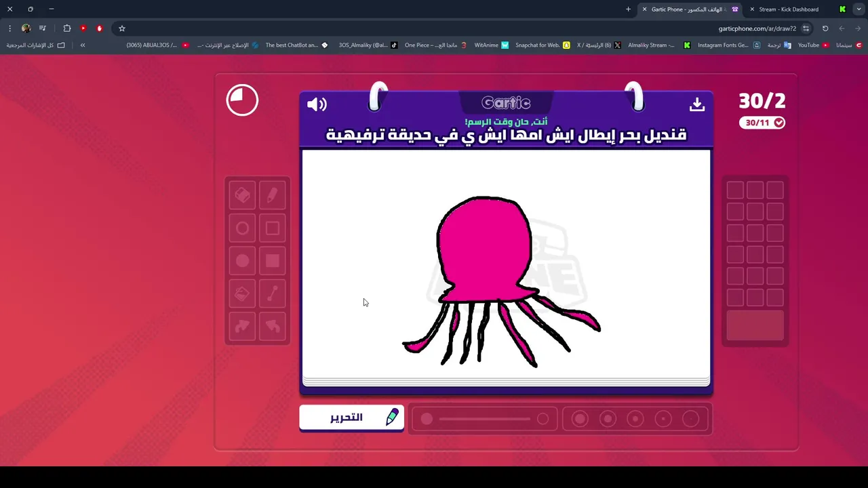This screenshot has width=868, height=488.
Task: Open The best ChatBot bookmark
Action: pyautogui.click(x=296, y=45)
